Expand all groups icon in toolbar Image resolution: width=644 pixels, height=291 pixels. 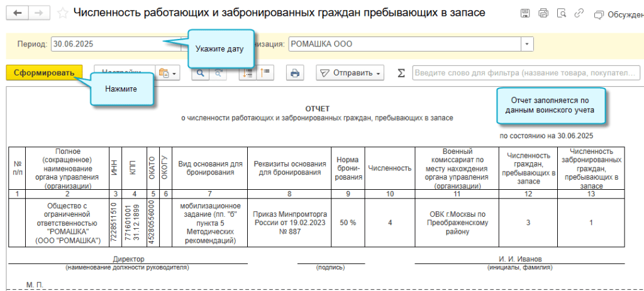249,73
